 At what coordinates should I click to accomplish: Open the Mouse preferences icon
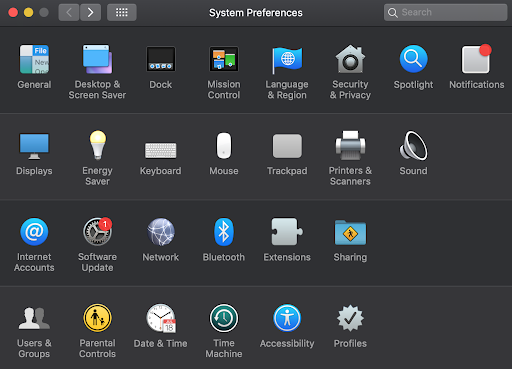pyautogui.click(x=224, y=146)
